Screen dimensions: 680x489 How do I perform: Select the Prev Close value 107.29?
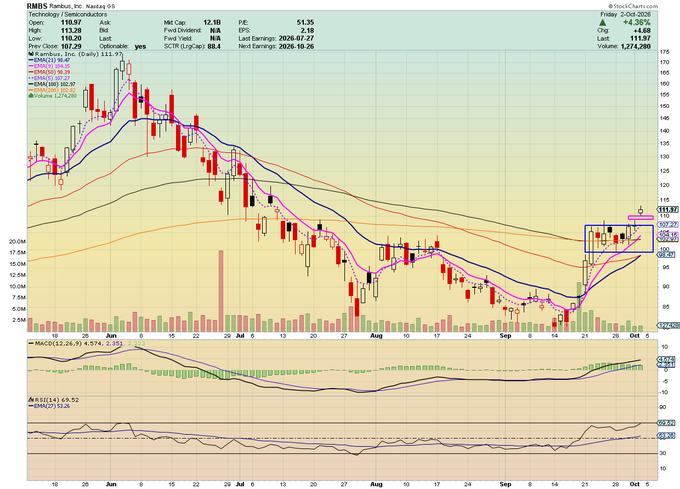point(71,46)
